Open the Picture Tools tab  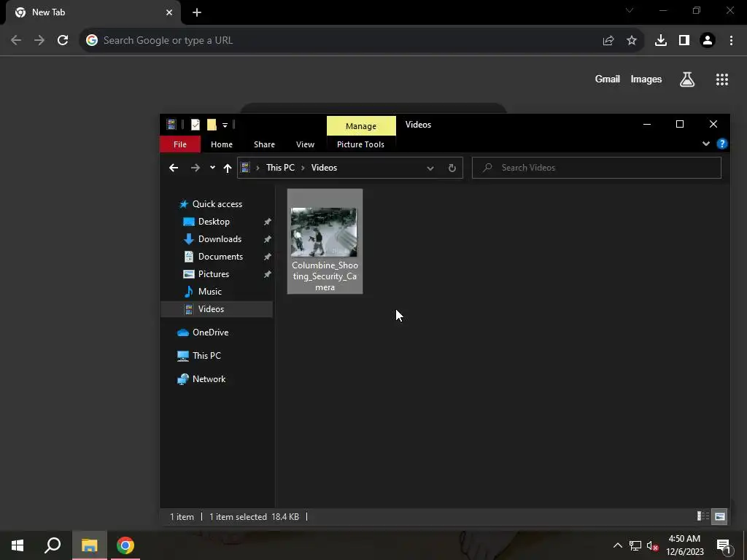coord(360,144)
